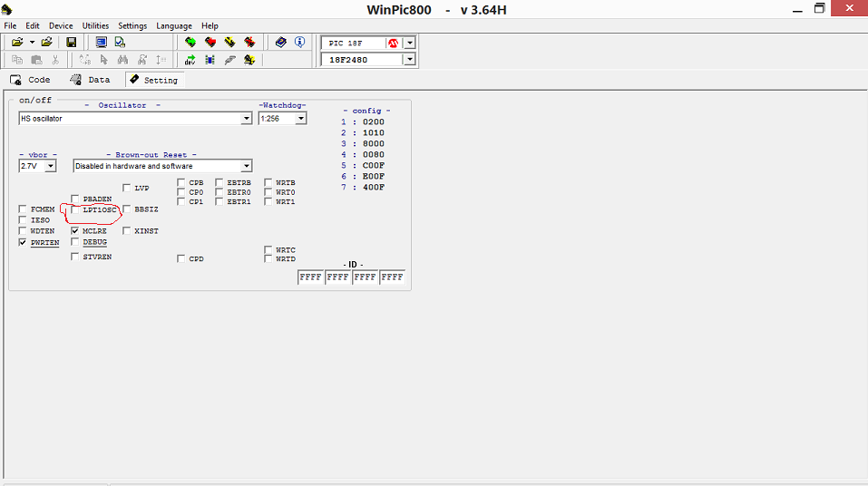
Task: Click the open file folder icon
Action: (17, 43)
